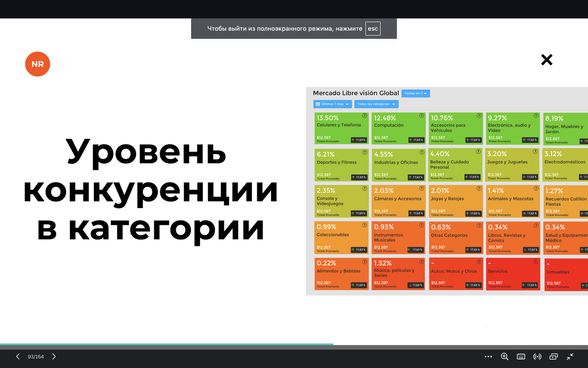The image size is (588, 368).
Task: Start live broadcast with signal icon
Action: point(538,357)
